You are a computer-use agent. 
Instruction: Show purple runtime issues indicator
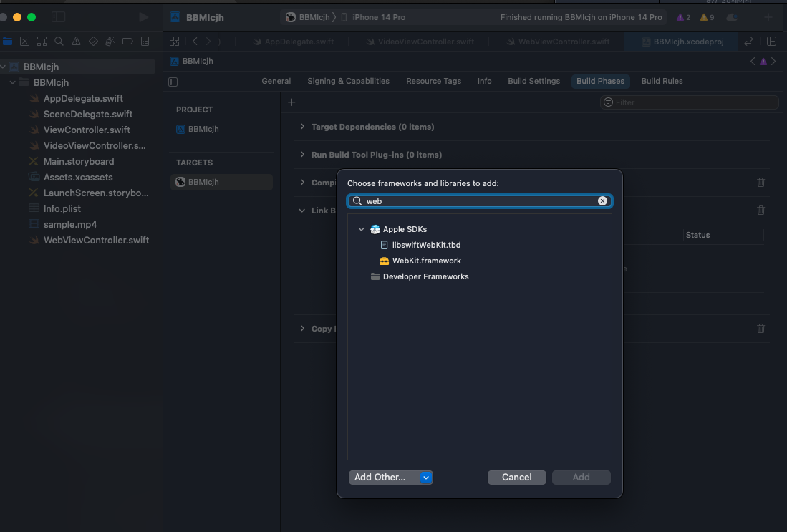(x=684, y=17)
